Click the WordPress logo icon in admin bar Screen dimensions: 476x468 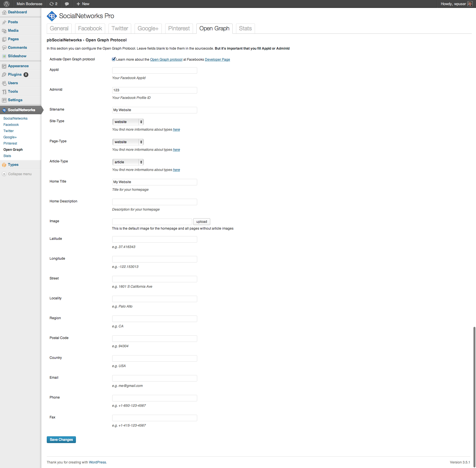[7, 4]
